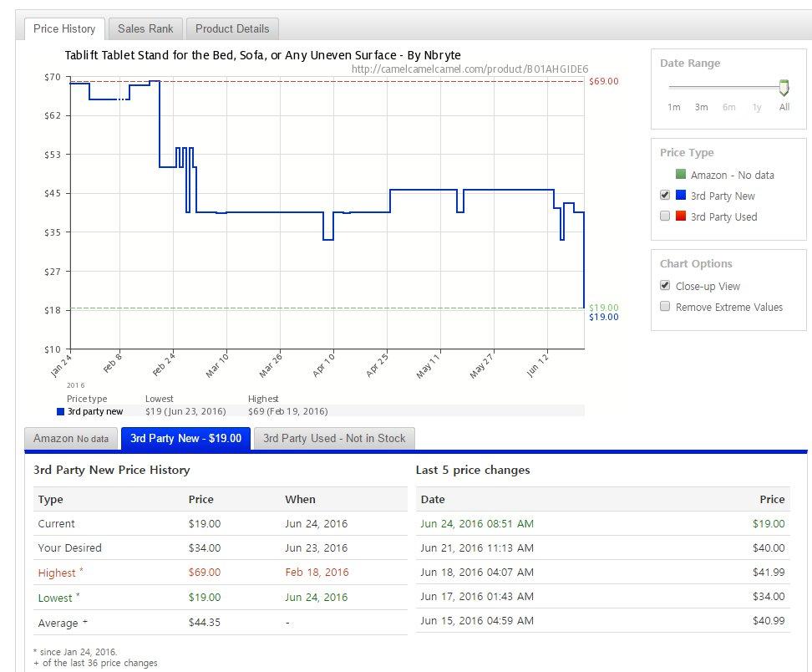This screenshot has width=812, height=672.
Task: Open 3rd Party Used - Not in Stock tab
Action: coord(334,438)
